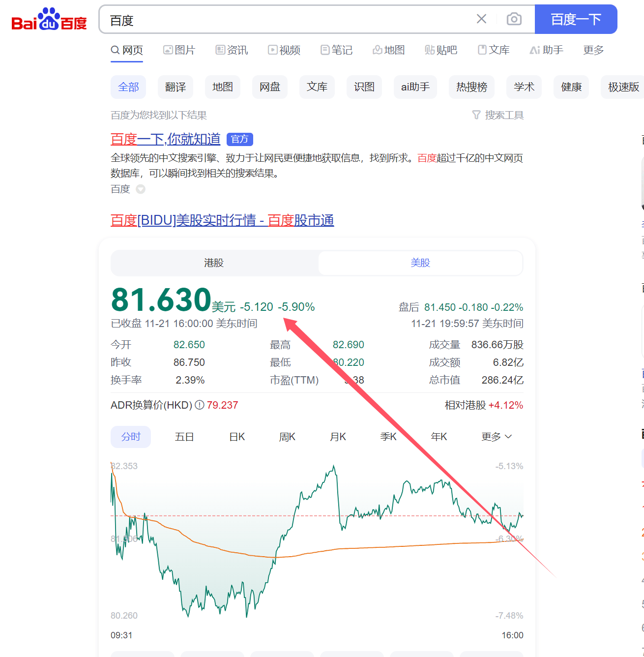Expand the arrow next to 百度 source
Screen dimensions: 644x657
tap(141, 189)
